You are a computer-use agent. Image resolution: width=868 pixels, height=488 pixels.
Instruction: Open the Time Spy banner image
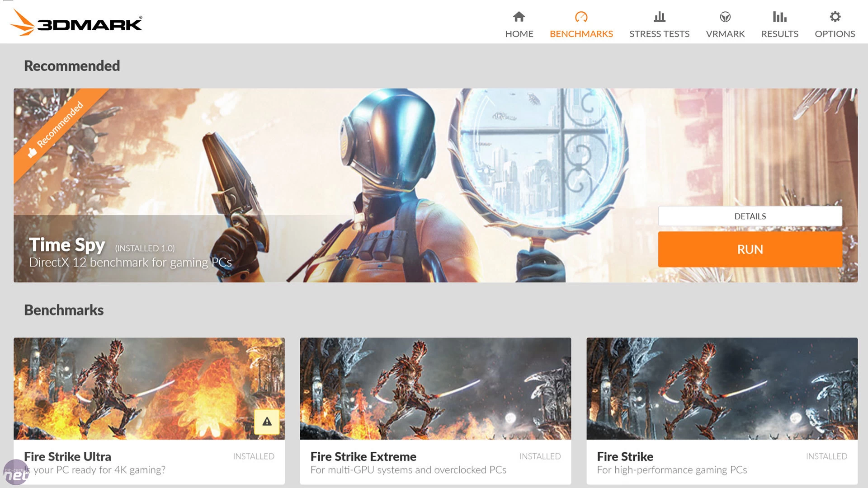[x=435, y=185]
